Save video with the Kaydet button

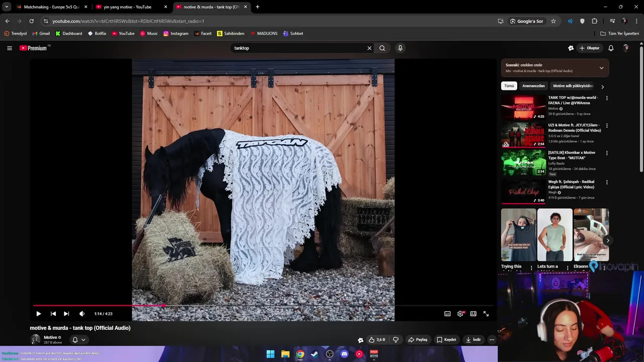[x=446, y=340]
